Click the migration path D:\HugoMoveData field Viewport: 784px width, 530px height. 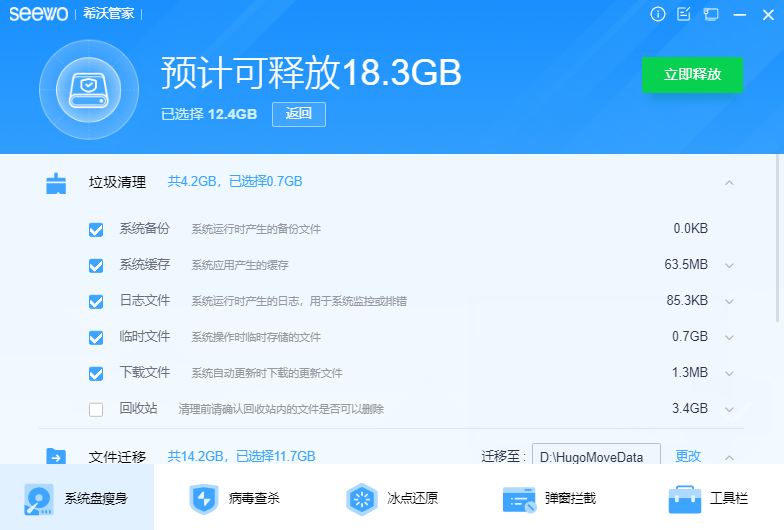pyautogui.click(x=596, y=456)
